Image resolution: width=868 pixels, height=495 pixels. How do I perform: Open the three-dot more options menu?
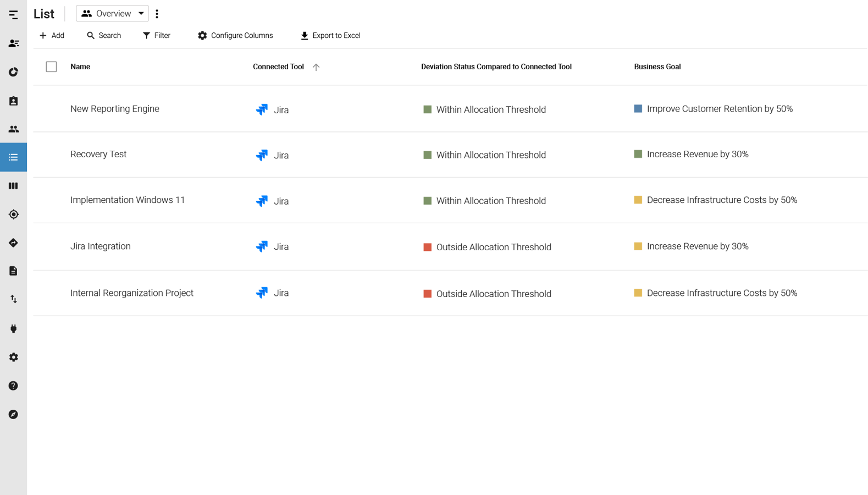(x=157, y=14)
